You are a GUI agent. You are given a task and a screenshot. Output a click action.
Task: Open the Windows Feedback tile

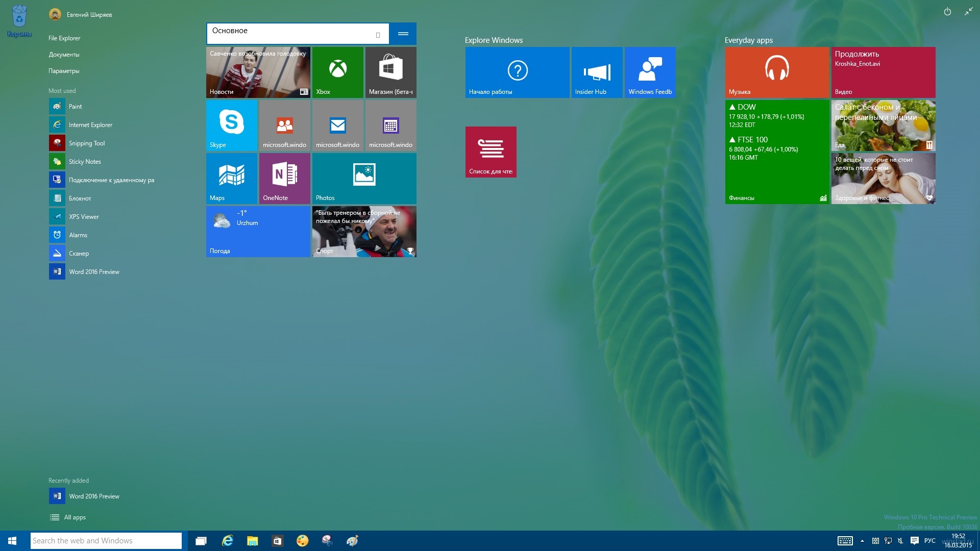[650, 72]
